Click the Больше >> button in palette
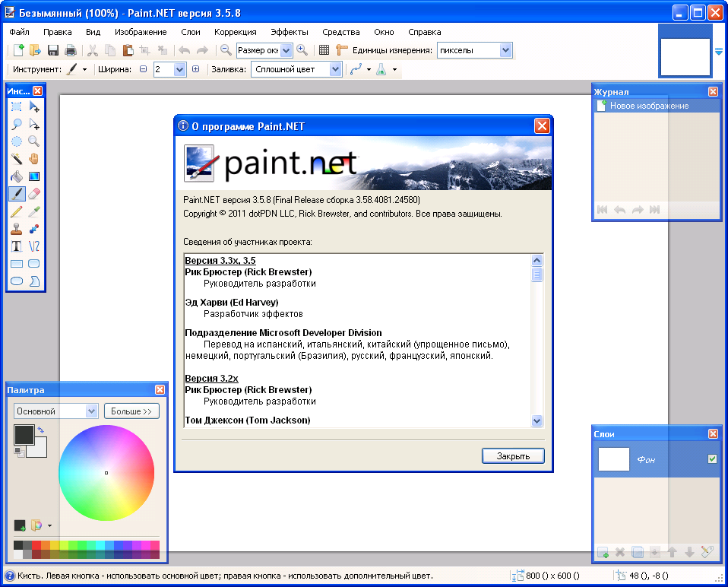This screenshot has width=728, height=587. 131,411
